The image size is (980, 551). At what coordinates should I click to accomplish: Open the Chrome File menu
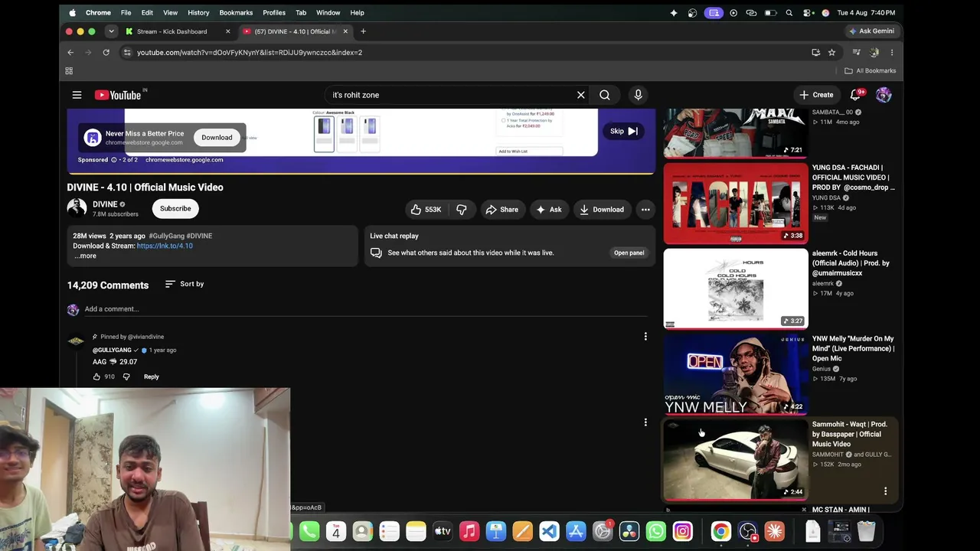tap(126, 13)
